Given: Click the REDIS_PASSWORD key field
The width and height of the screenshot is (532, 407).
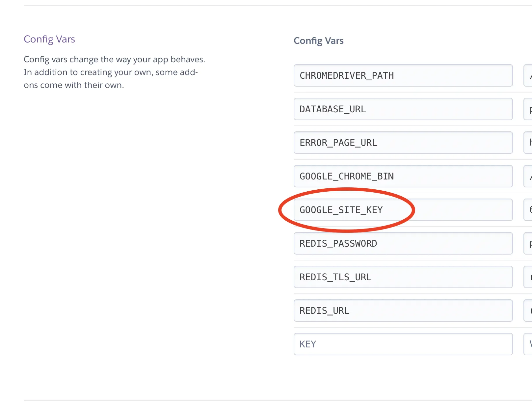Looking at the screenshot, I should click(x=403, y=243).
